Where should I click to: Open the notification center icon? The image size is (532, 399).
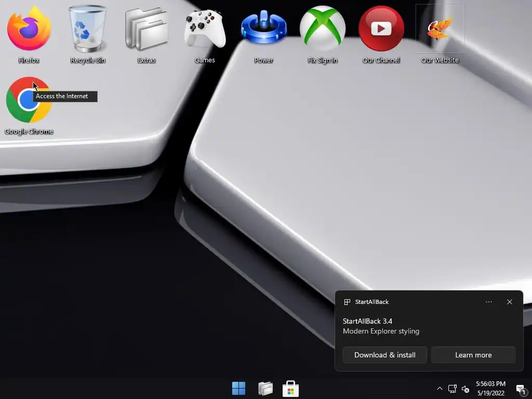(x=521, y=389)
